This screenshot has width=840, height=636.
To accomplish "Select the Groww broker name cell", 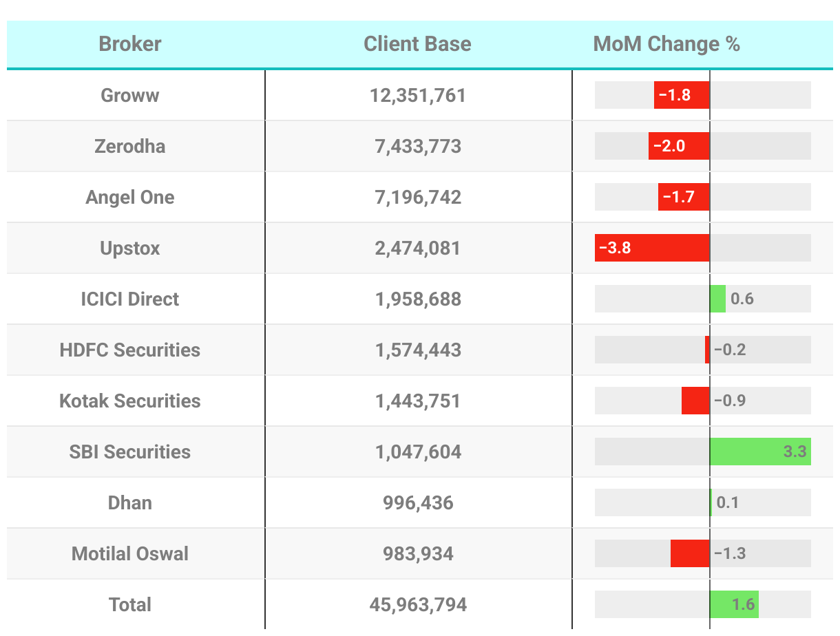I will (x=130, y=95).
